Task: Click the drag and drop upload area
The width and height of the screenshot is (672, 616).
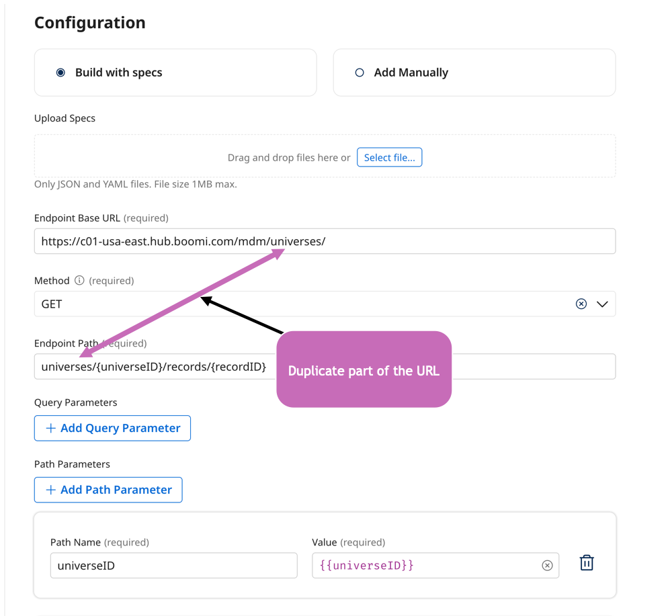Action: pos(289,158)
